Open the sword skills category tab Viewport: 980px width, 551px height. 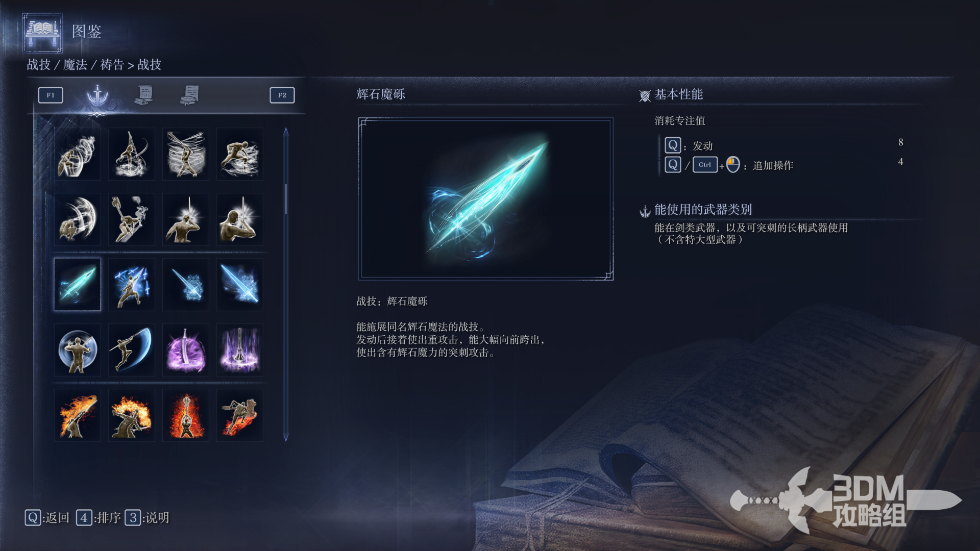coord(97,95)
